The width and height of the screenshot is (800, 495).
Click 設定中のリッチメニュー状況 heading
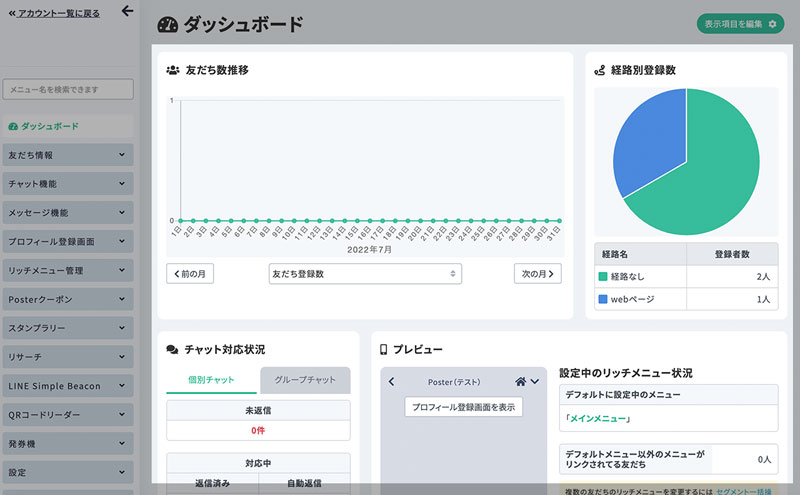[626, 373]
